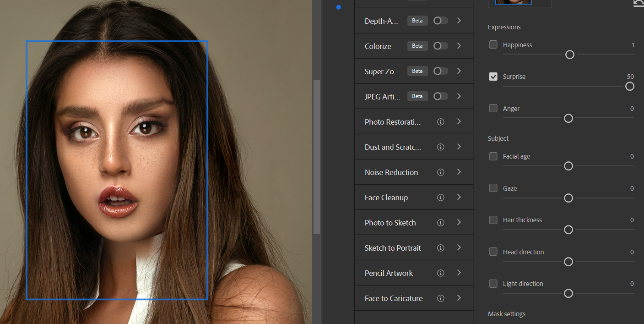Click the filter list vertical scrollbar
Image resolution: width=644 pixels, height=324 pixels.
[x=316, y=156]
